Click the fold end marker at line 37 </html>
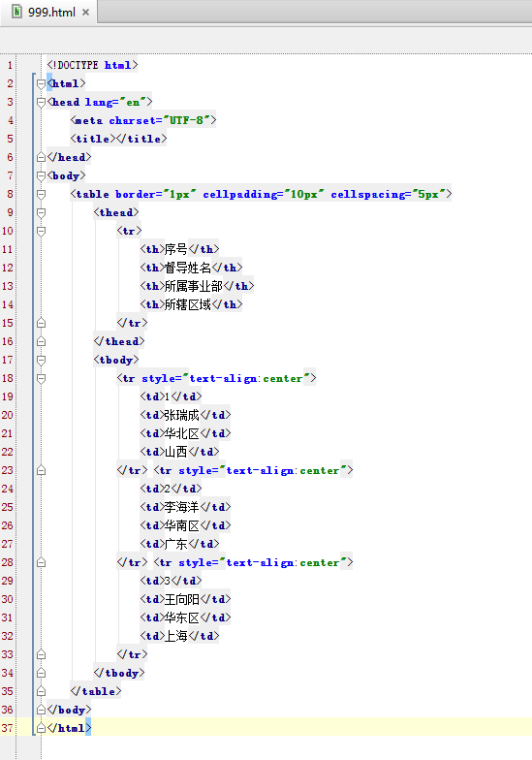The image size is (532, 760). point(41,729)
